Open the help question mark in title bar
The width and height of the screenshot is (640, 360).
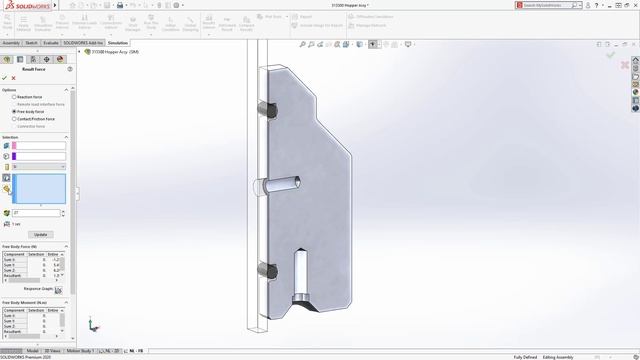(x=597, y=5)
